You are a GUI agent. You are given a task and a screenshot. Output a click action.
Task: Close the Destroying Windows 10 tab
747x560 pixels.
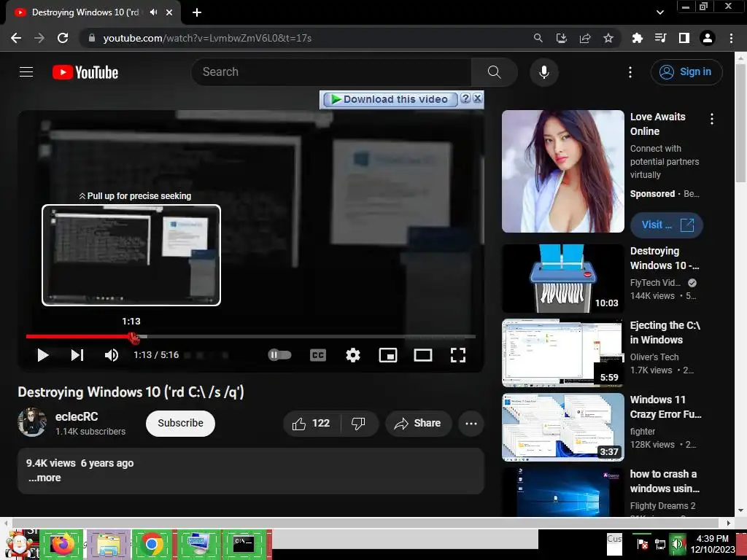[x=169, y=12]
